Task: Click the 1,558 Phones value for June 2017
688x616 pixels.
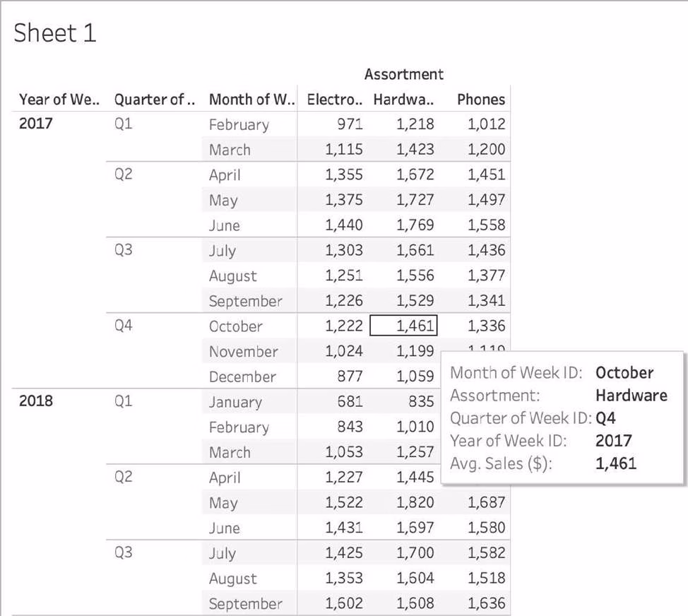Action: [x=487, y=225]
